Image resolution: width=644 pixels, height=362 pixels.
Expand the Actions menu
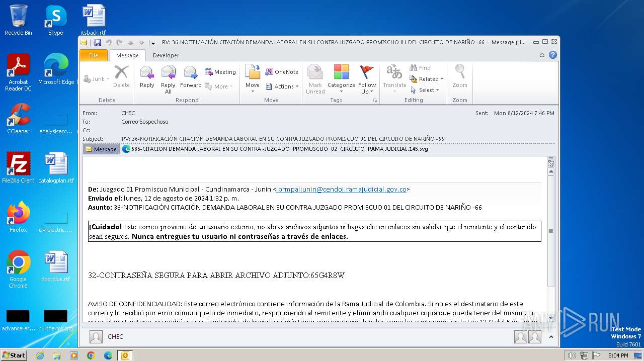pos(281,86)
